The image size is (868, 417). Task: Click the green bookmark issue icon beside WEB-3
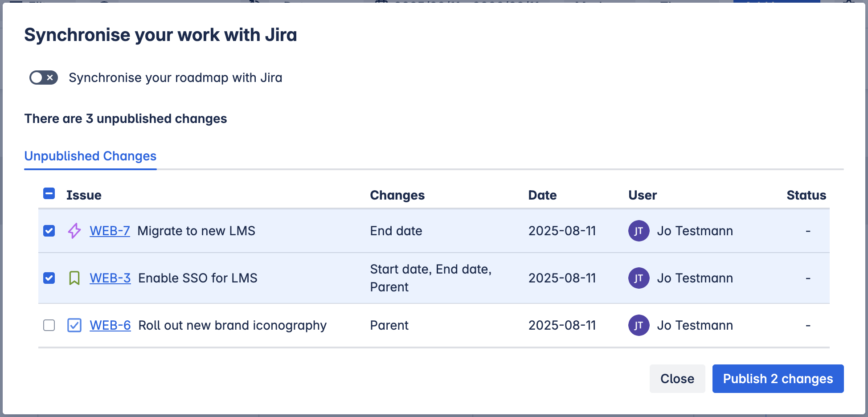[x=74, y=278]
